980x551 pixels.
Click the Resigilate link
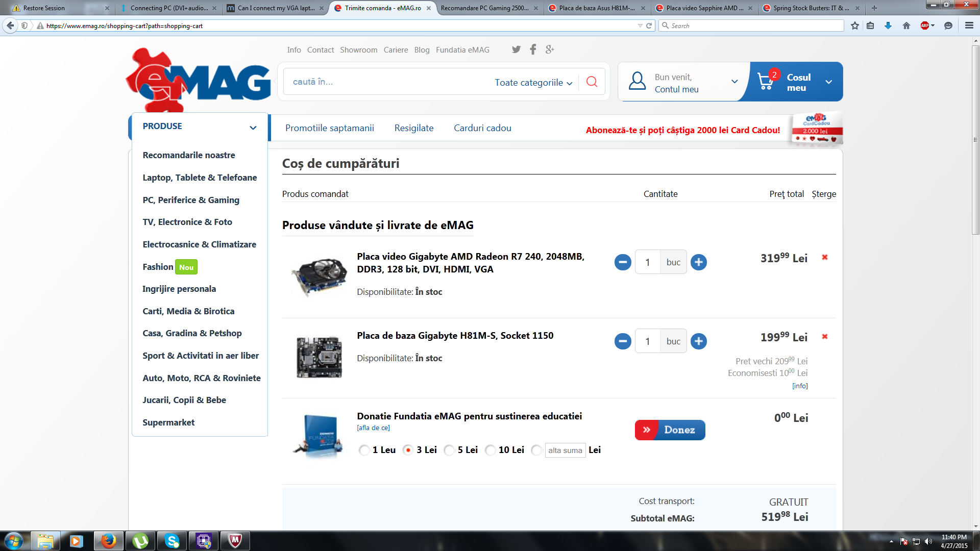[x=413, y=128]
